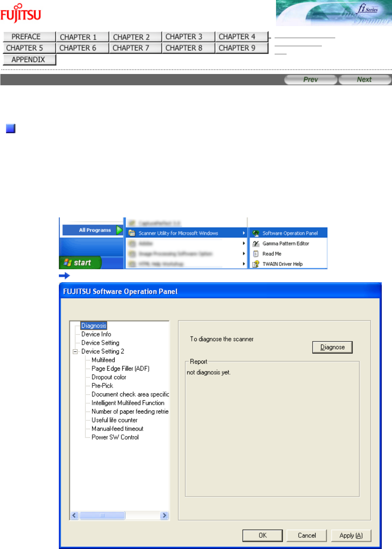Click the Diagnose button
This screenshot has width=392, height=549.
click(x=332, y=347)
